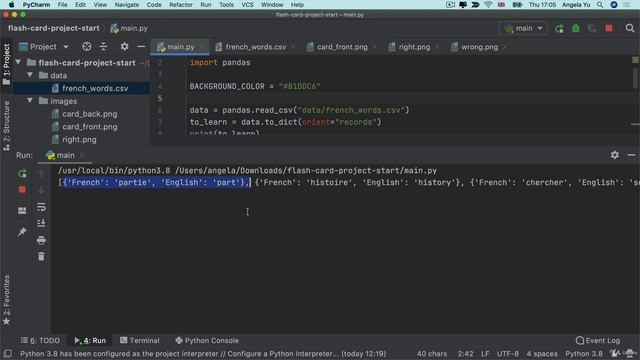Select right.png in the project tree

79,139
